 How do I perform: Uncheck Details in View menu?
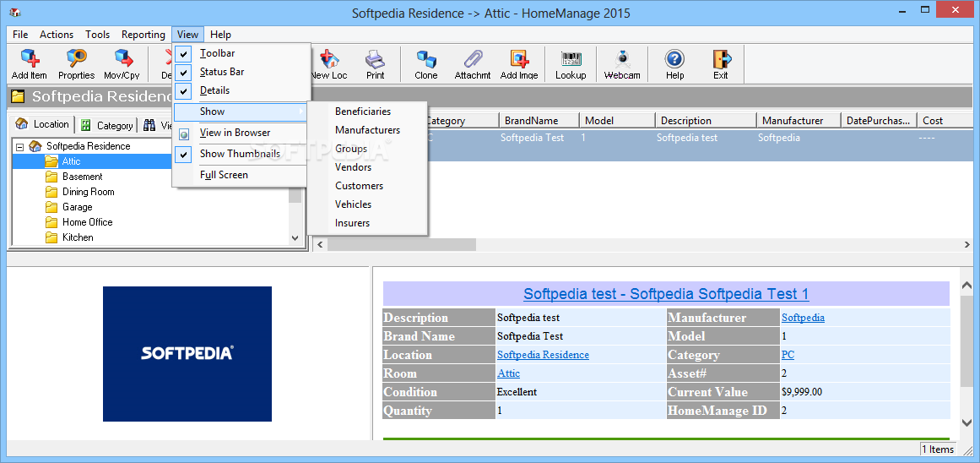tap(183, 90)
